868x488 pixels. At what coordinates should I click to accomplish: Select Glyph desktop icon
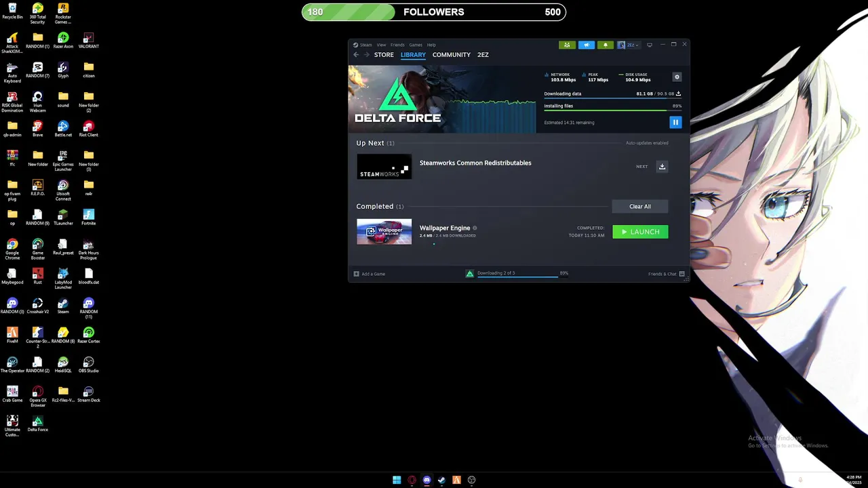[x=63, y=70]
